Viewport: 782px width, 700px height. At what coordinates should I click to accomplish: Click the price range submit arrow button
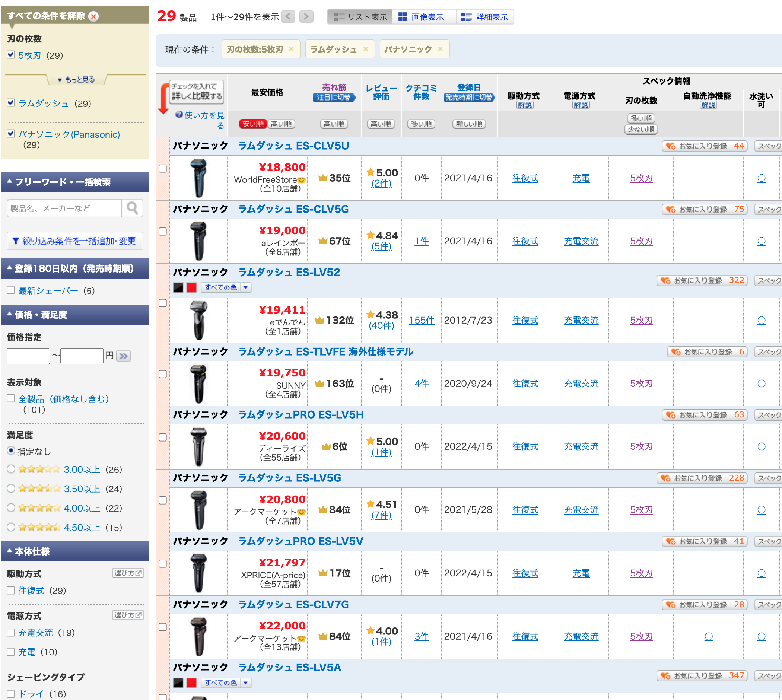pos(124,356)
